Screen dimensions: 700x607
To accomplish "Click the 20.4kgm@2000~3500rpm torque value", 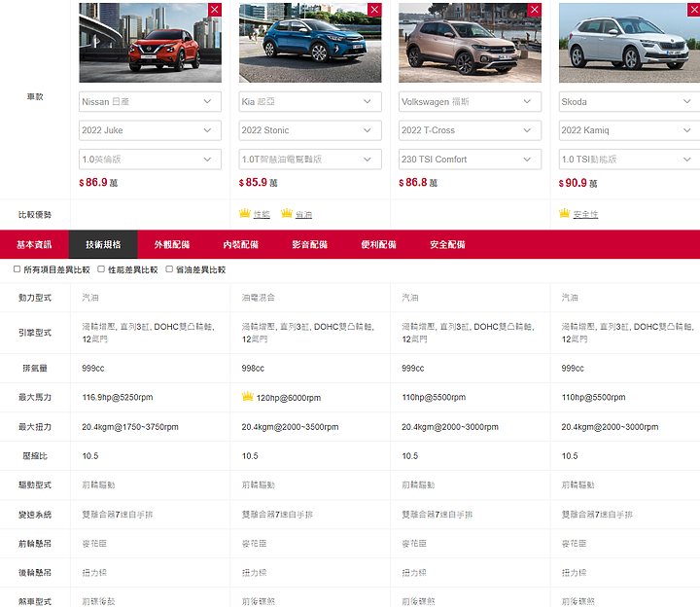I will [290, 427].
